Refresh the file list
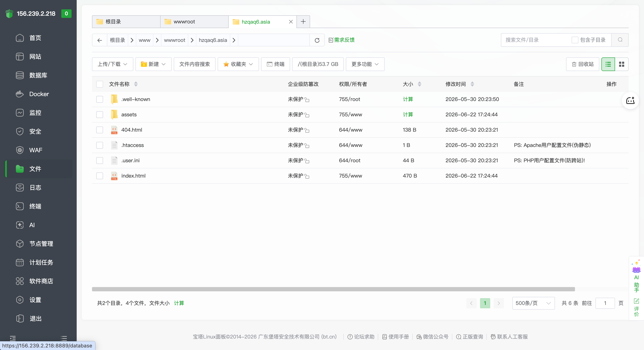 [317, 40]
